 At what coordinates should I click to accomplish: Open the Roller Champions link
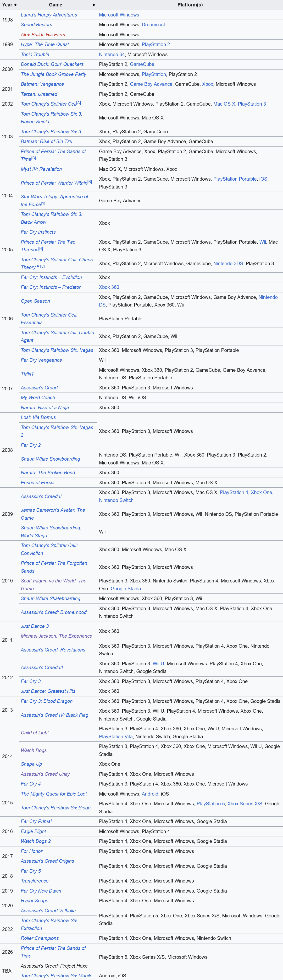pos(40,938)
